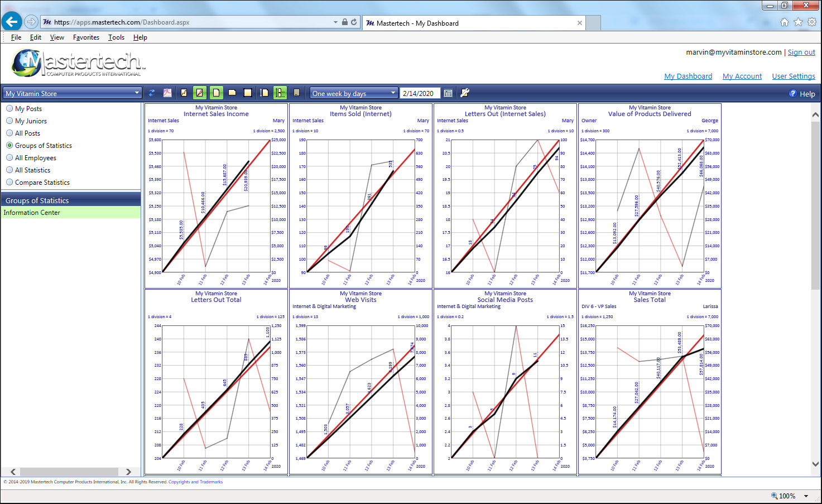Open the browser Help menu
The width and height of the screenshot is (822, 504).
click(x=140, y=37)
